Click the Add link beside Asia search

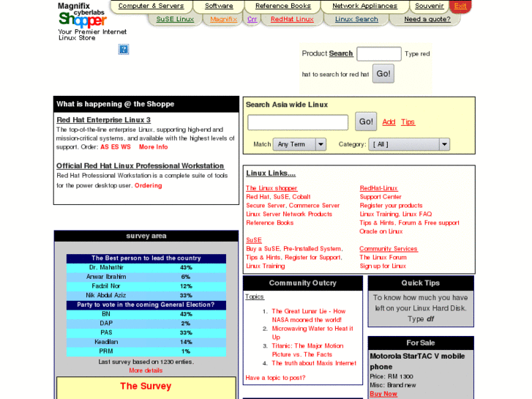point(389,122)
